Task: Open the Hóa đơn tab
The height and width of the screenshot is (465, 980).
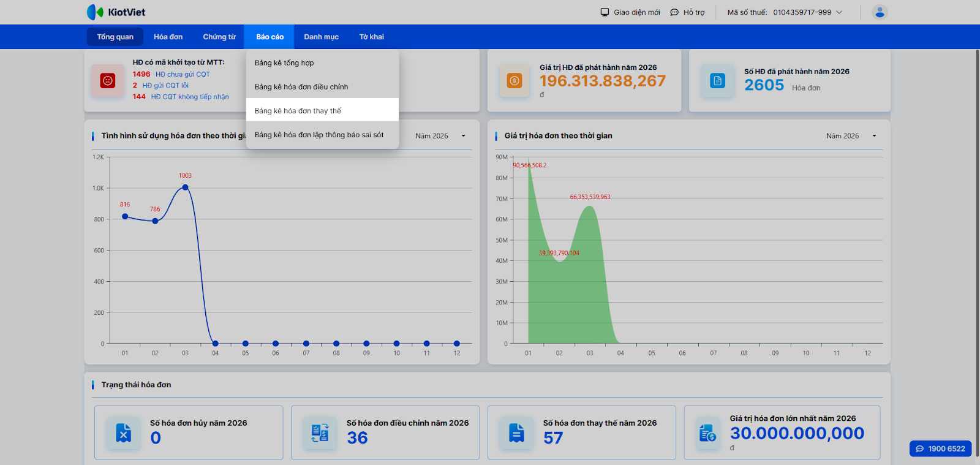Action: 168,37
